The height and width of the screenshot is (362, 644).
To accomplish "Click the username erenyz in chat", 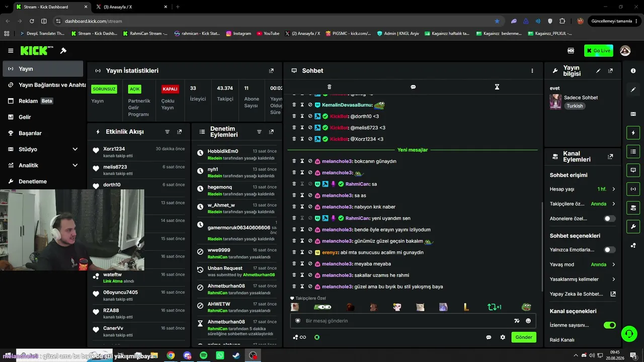I will [330, 252].
